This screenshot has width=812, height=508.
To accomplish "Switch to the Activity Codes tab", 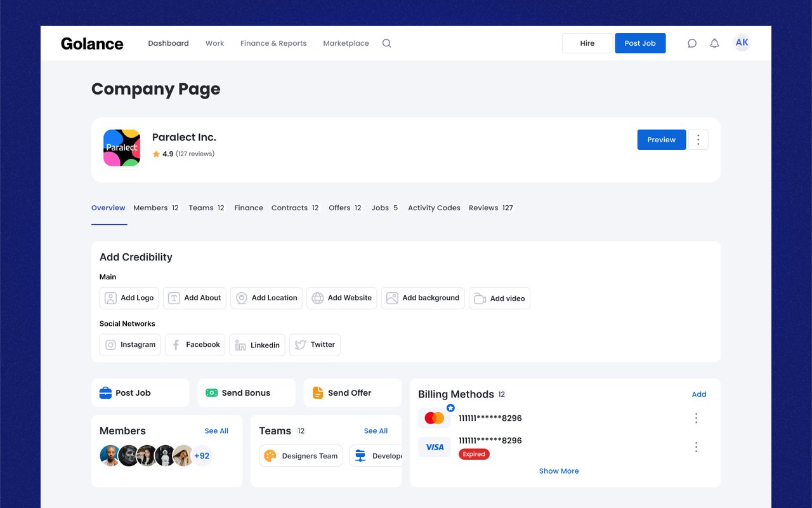I will [434, 208].
